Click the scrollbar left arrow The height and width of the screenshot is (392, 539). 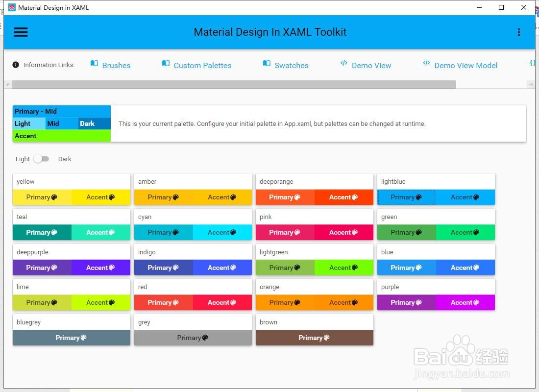coord(8,85)
